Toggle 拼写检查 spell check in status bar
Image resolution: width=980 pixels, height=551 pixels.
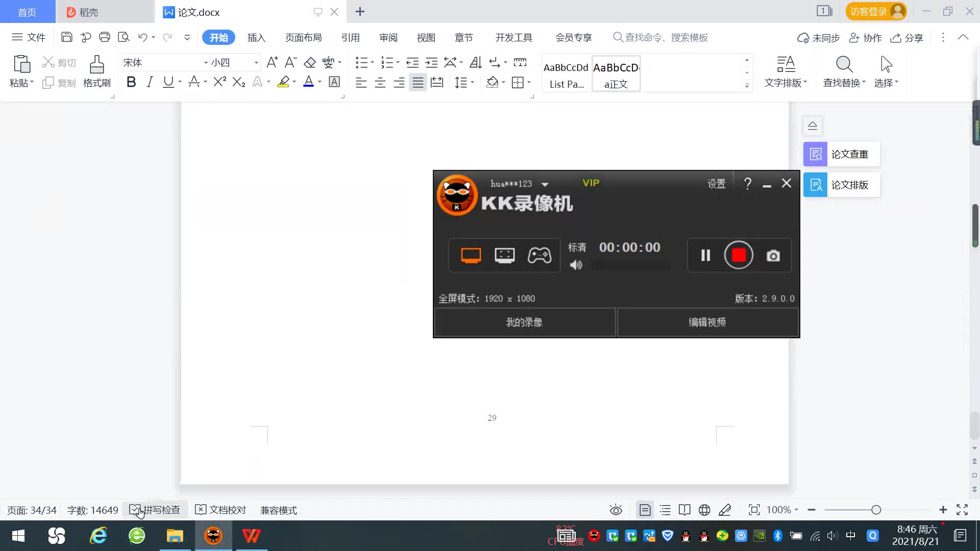(x=155, y=510)
